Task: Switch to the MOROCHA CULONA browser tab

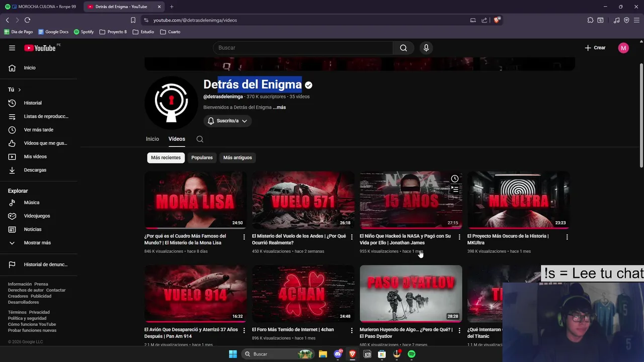Action: [41, 7]
